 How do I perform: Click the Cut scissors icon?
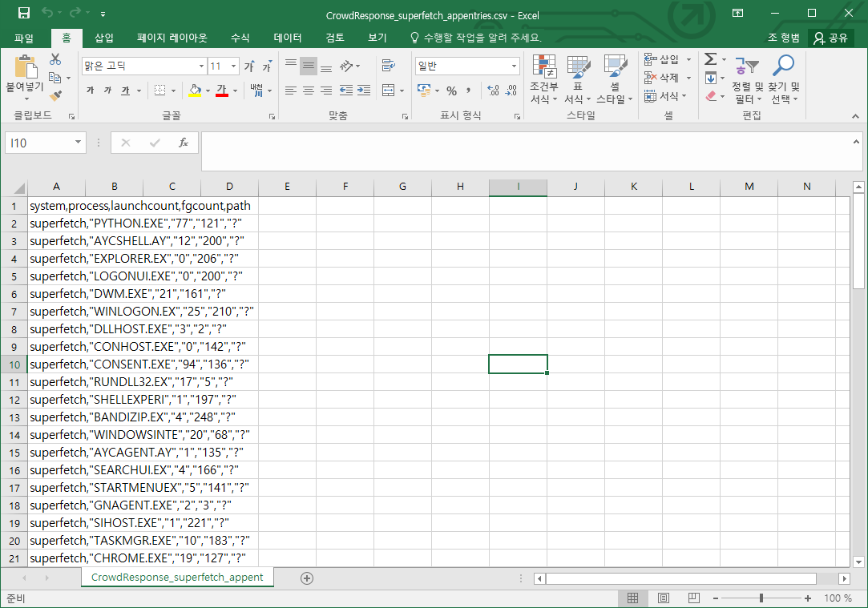55,59
